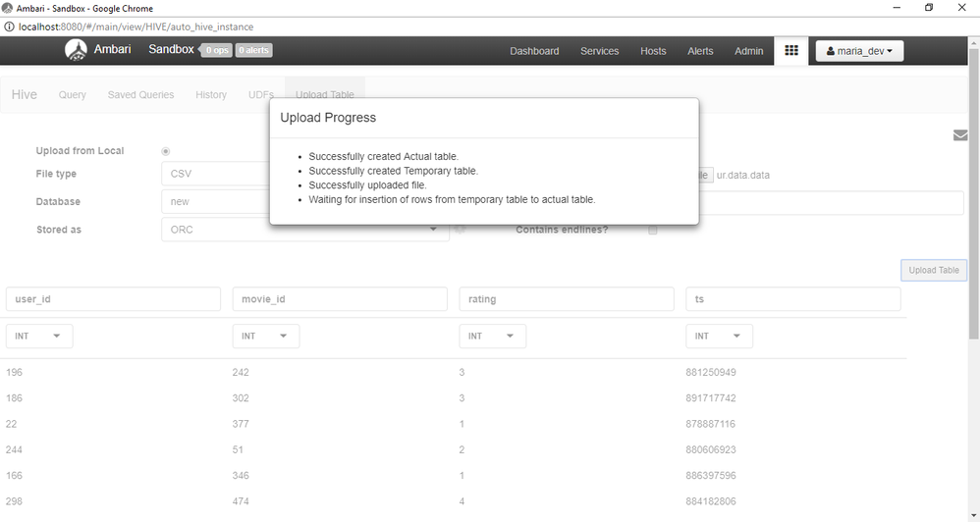This screenshot has height=522, width=980.
Task: Click the cell value 884182806
Action: pyautogui.click(x=711, y=501)
